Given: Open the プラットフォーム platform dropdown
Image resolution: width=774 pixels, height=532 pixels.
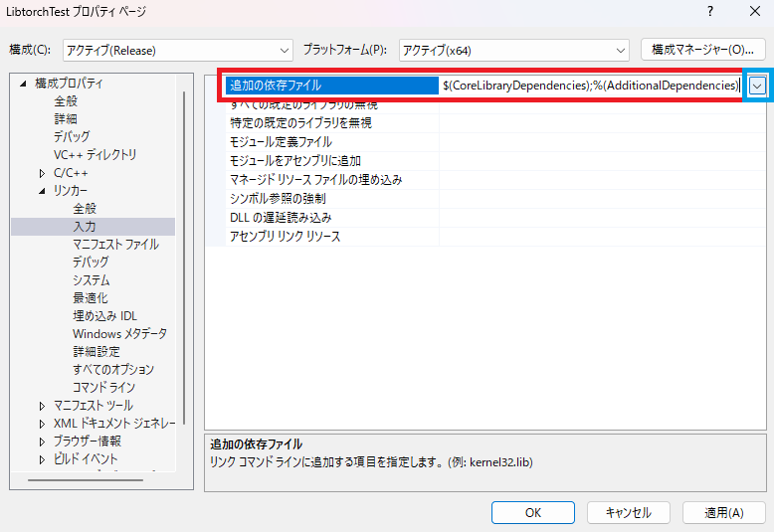Looking at the screenshot, I should (513, 50).
